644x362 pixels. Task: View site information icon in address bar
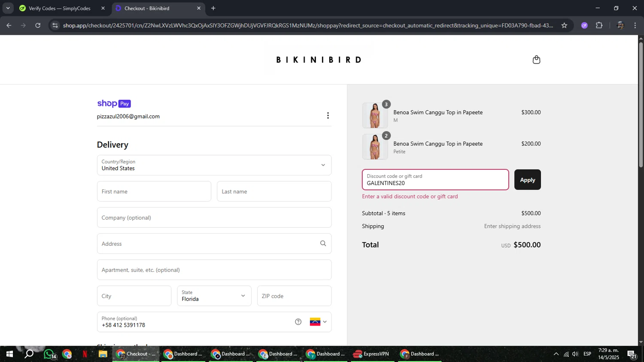55,25
